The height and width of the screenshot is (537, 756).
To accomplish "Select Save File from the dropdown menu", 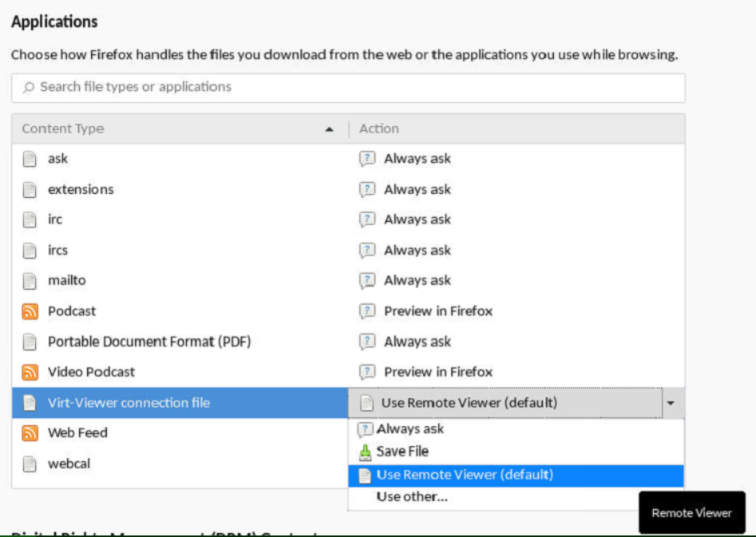I will 402,452.
